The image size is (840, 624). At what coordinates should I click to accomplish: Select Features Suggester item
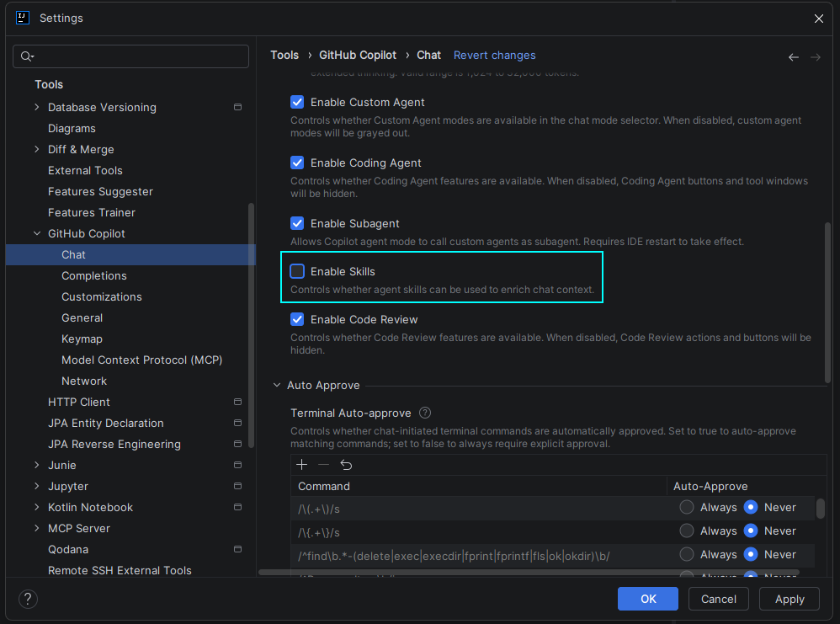(100, 191)
